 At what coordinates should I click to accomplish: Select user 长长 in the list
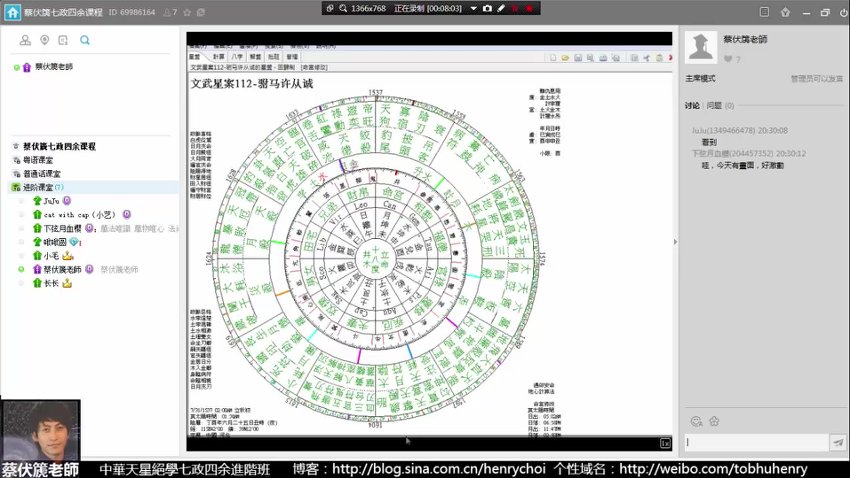51,283
